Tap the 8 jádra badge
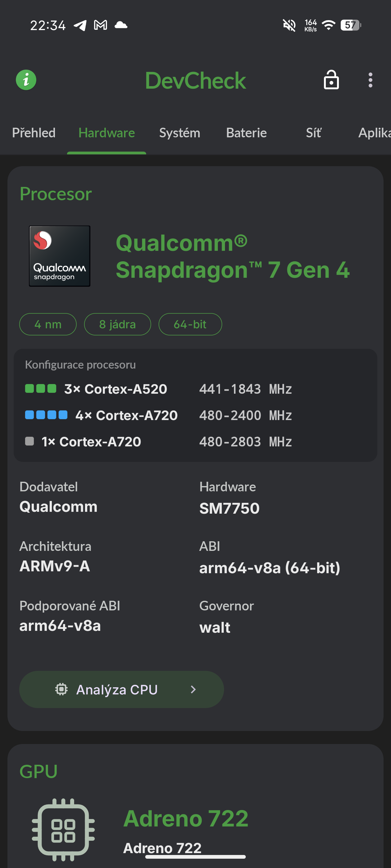 coord(117,324)
